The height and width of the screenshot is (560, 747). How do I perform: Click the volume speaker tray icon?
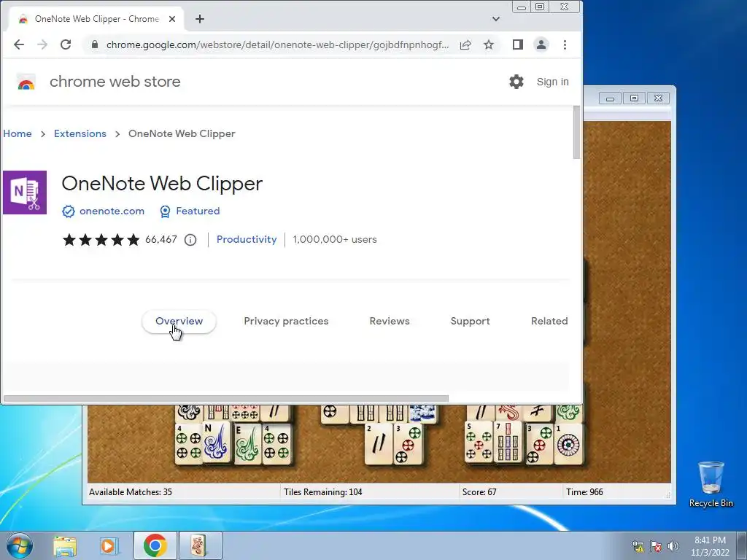point(673,546)
